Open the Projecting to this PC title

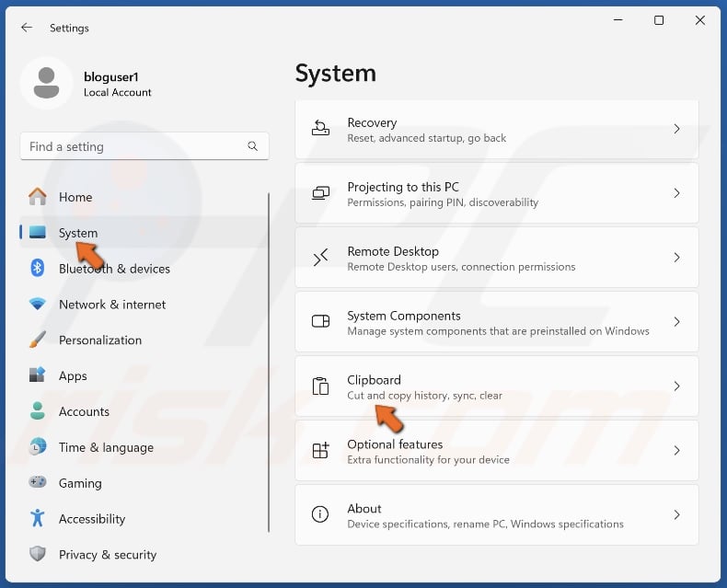[x=403, y=187]
